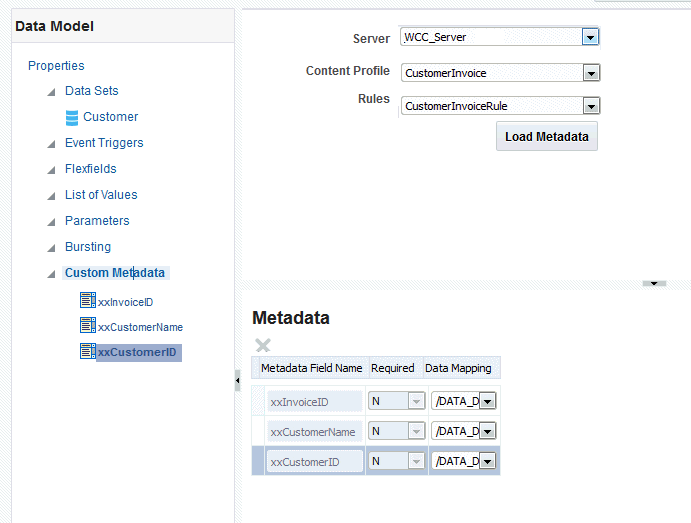Click the delete X icon under Metadata

pyautogui.click(x=263, y=345)
